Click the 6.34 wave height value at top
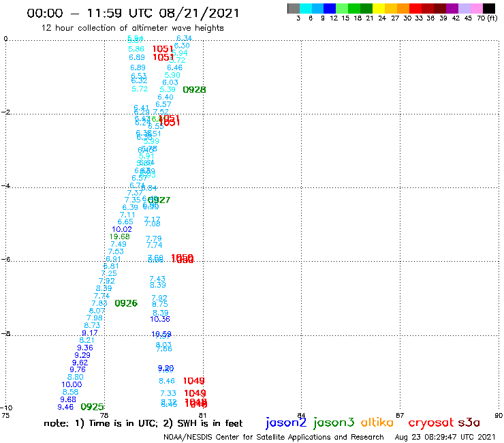The height and width of the screenshot is (443, 504). click(184, 38)
